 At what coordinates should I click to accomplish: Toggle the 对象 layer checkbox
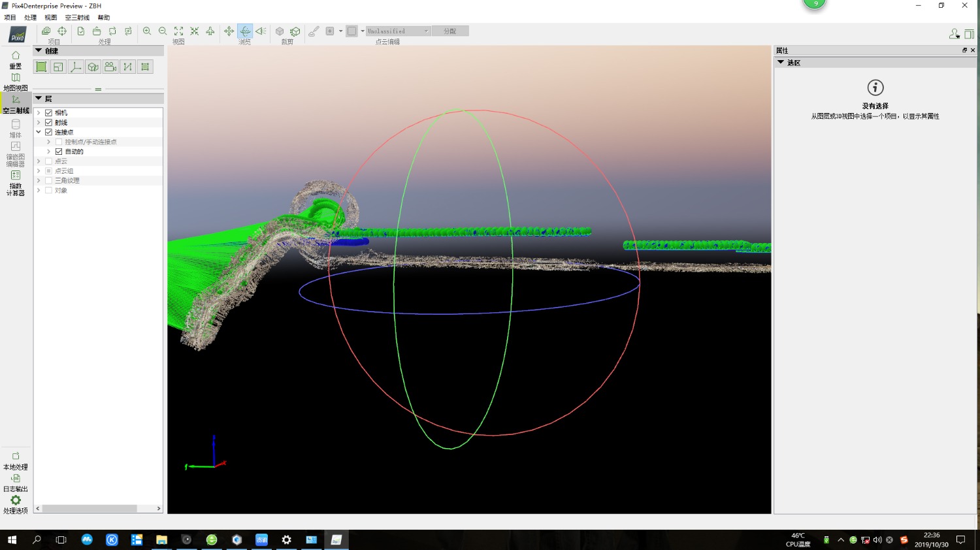(x=49, y=190)
